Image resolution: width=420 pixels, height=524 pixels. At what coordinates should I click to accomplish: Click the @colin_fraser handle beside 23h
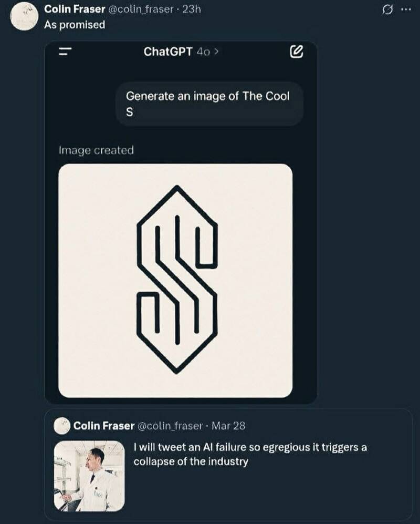pyautogui.click(x=141, y=9)
